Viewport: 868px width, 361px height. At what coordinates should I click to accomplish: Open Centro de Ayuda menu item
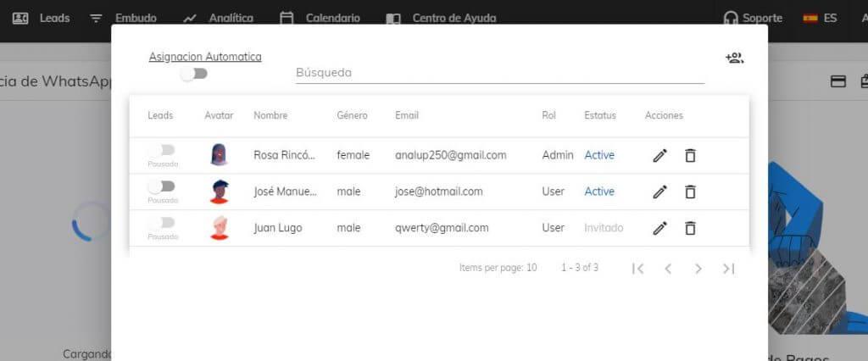pyautogui.click(x=454, y=19)
